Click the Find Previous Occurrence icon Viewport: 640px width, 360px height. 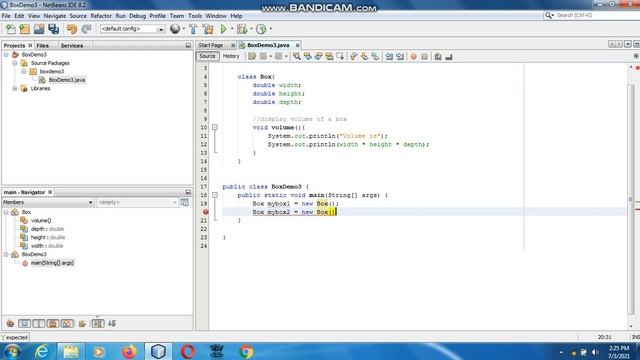pos(307,56)
